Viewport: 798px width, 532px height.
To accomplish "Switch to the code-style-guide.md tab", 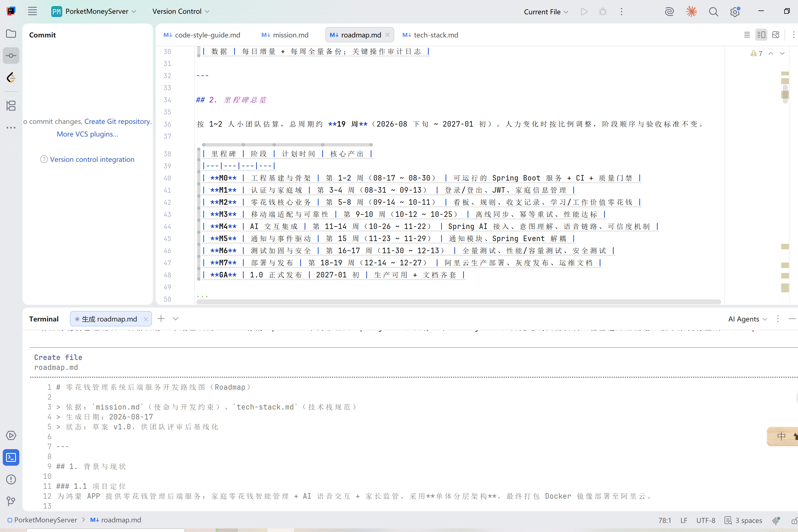I will (x=202, y=35).
